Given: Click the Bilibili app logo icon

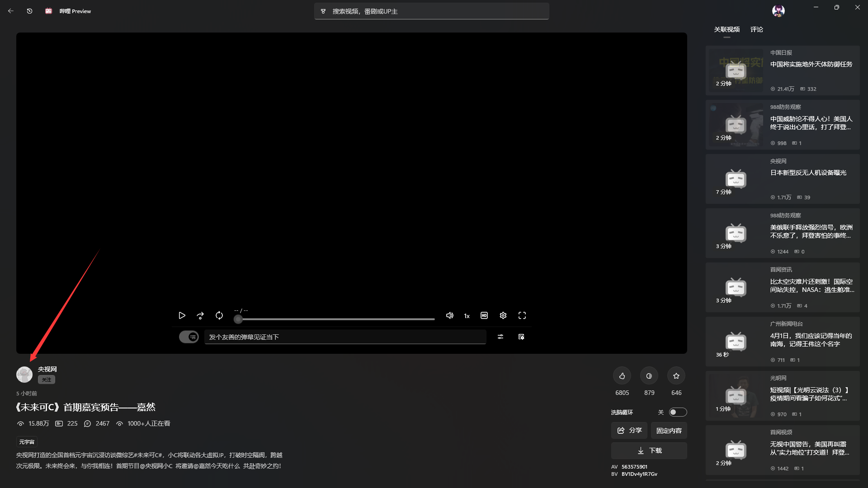Looking at the screenshot, I should click(48, 11).
